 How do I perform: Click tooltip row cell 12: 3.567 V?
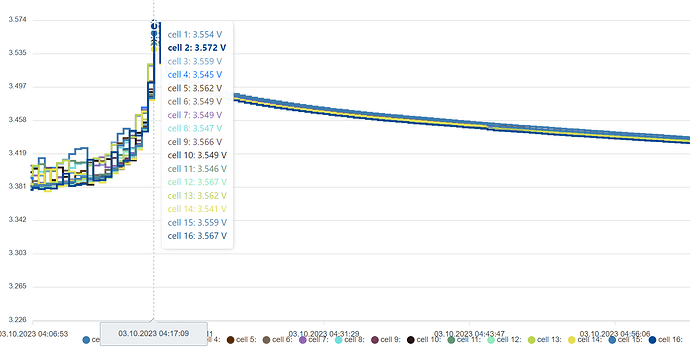pos(197,182)
